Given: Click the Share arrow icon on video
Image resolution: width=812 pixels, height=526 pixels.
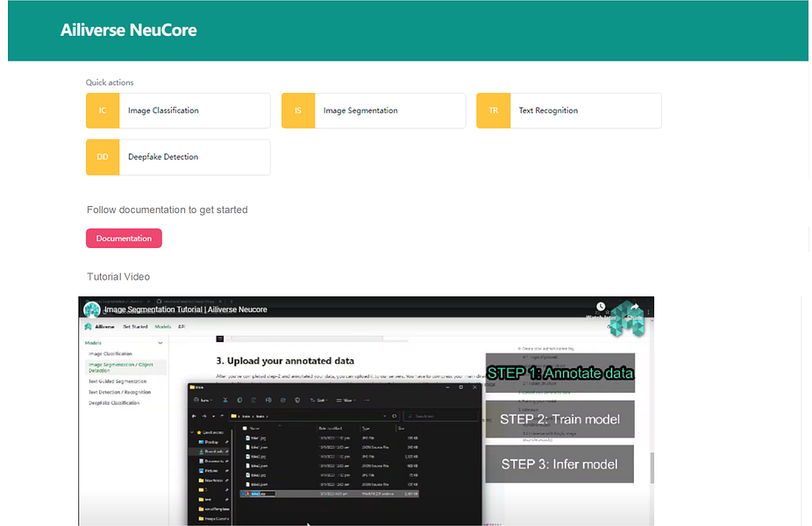Looking at the screenshot, I should [634, 307].
